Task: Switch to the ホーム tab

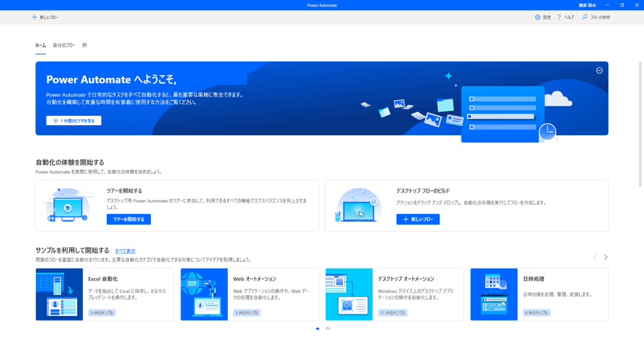Action: (40, 46)
